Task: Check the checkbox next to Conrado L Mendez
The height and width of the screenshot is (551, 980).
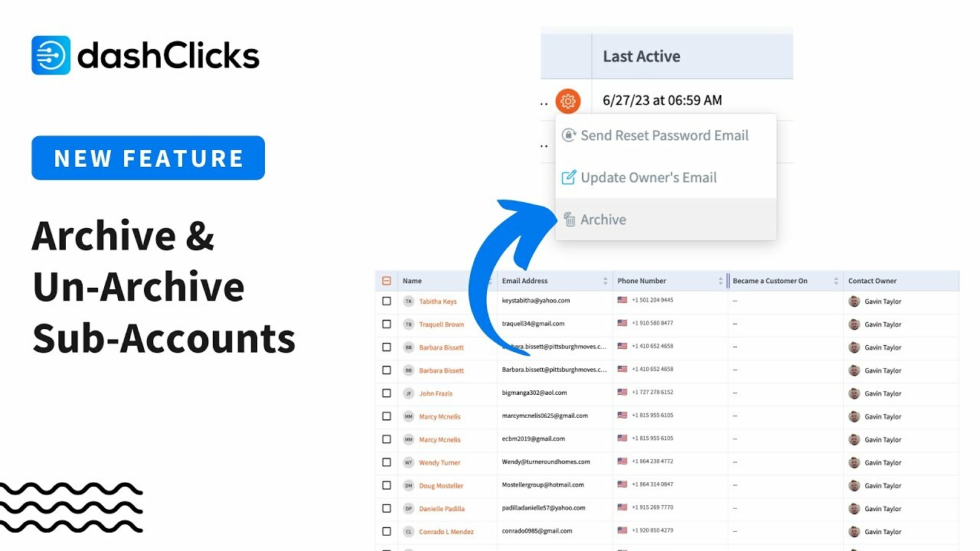Action: click(x=387, y=531)
